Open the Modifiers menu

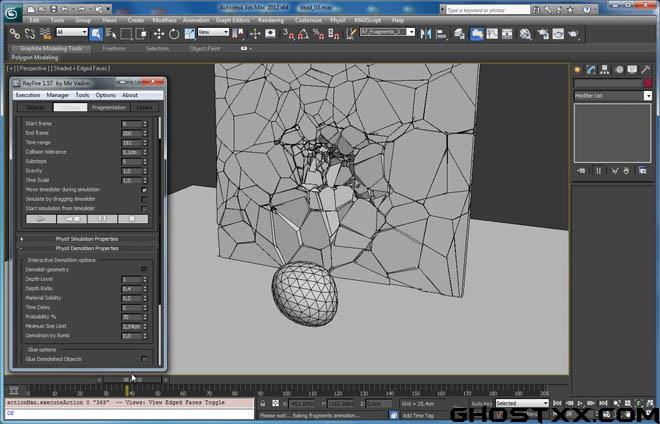[164, 20]
